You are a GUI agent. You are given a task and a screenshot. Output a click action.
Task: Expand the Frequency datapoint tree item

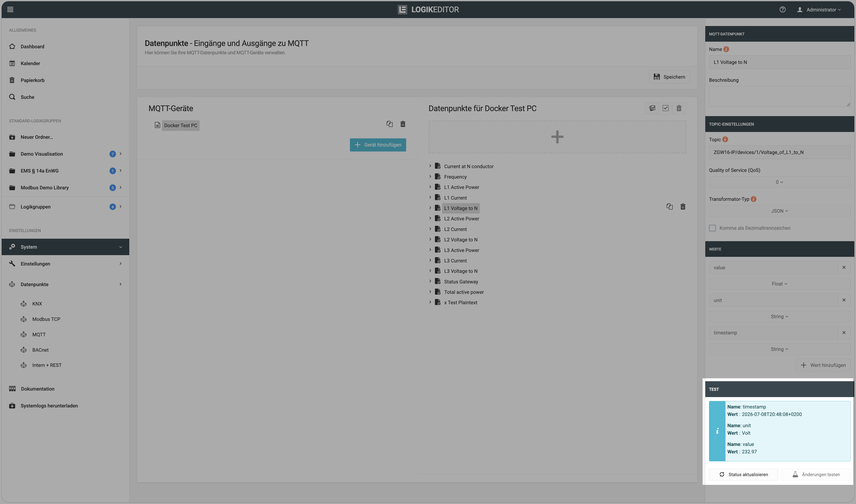click(430, 177)
